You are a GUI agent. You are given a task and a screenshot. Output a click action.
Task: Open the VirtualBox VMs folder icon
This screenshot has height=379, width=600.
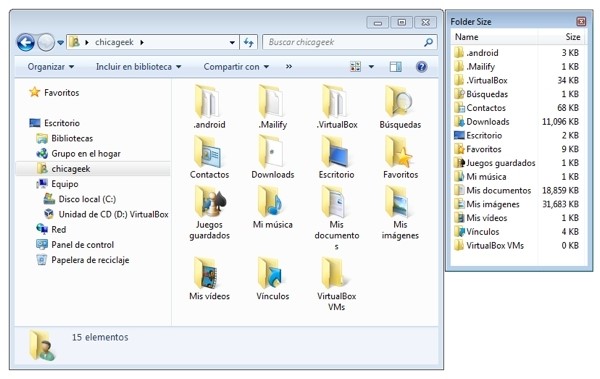coord(334,273)
